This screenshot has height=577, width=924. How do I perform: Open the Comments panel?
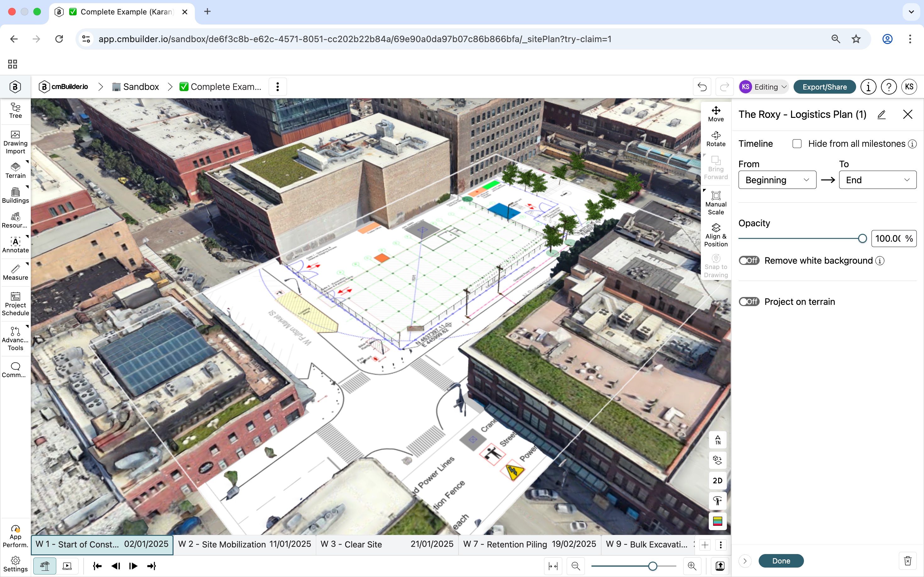tap(15, 370)
